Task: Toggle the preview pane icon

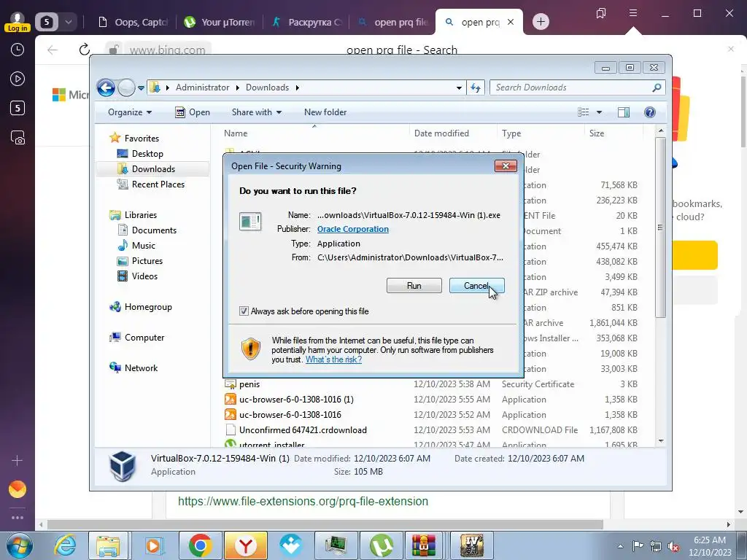Action: (x=624, y=112)
